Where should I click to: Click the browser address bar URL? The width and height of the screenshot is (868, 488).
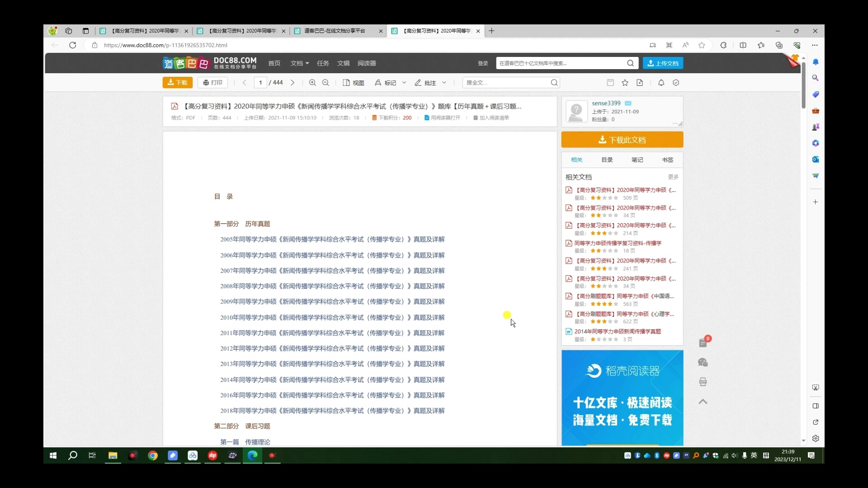pyautogui.click(x=165, y=45)
